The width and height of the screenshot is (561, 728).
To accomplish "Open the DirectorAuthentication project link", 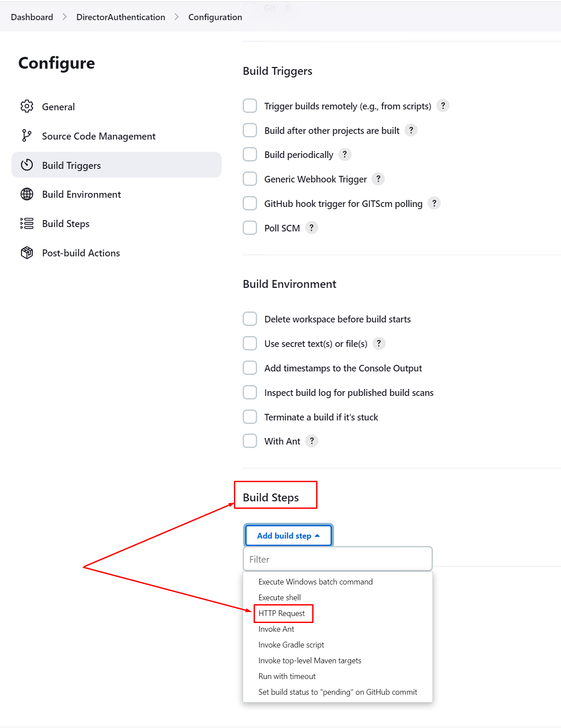I will [121, 17].
